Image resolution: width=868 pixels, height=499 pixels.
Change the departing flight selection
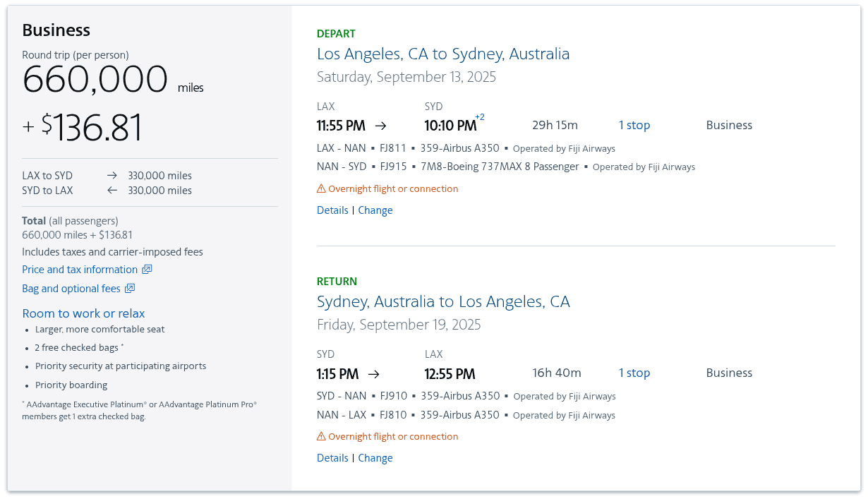coord(375,210)
